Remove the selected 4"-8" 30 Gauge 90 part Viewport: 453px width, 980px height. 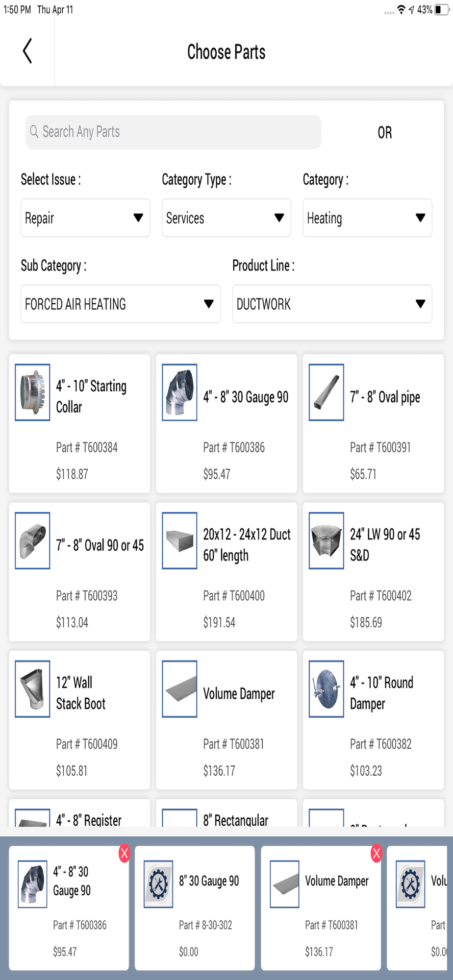(125, 854)
